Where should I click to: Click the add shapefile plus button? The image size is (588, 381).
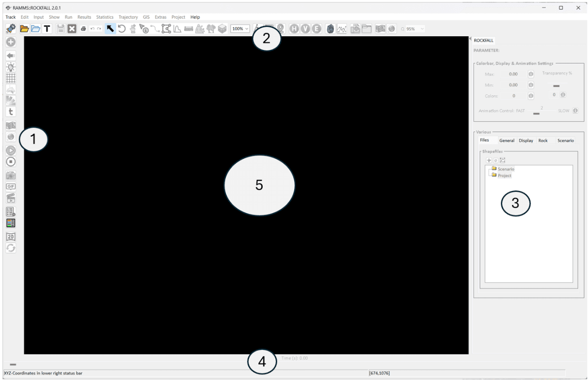tap(489, 160)
